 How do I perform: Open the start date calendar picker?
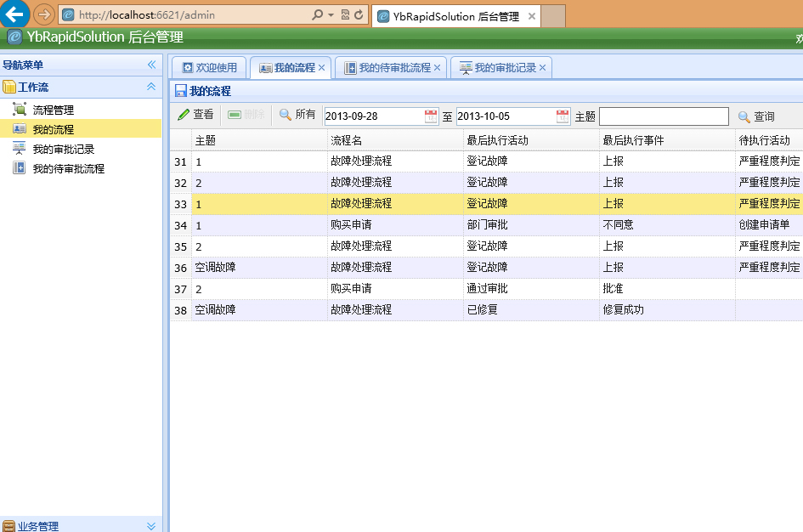(x=431, y=116)
